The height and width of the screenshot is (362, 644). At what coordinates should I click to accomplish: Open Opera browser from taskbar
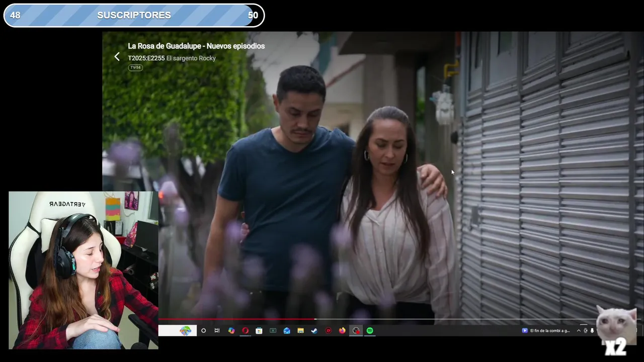pos(246,330)
